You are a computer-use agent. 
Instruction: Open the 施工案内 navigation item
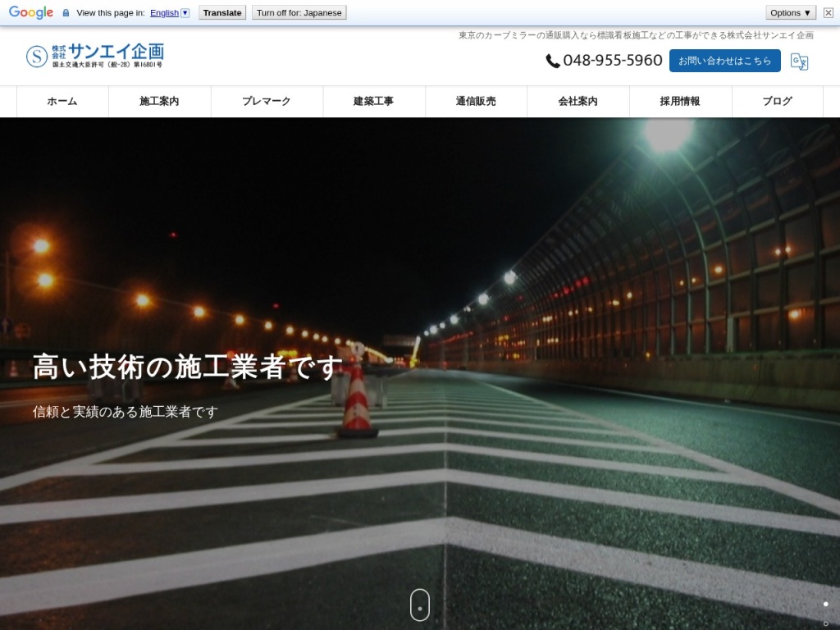(x=159, y=102)
